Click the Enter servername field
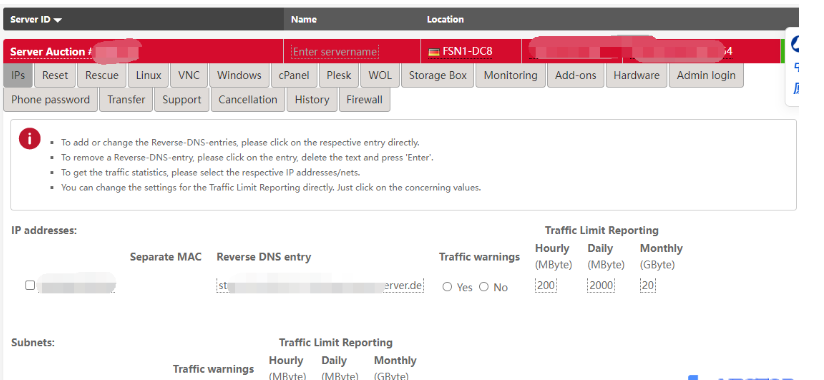The image size is (824, 380). click(x=335, y=52)
